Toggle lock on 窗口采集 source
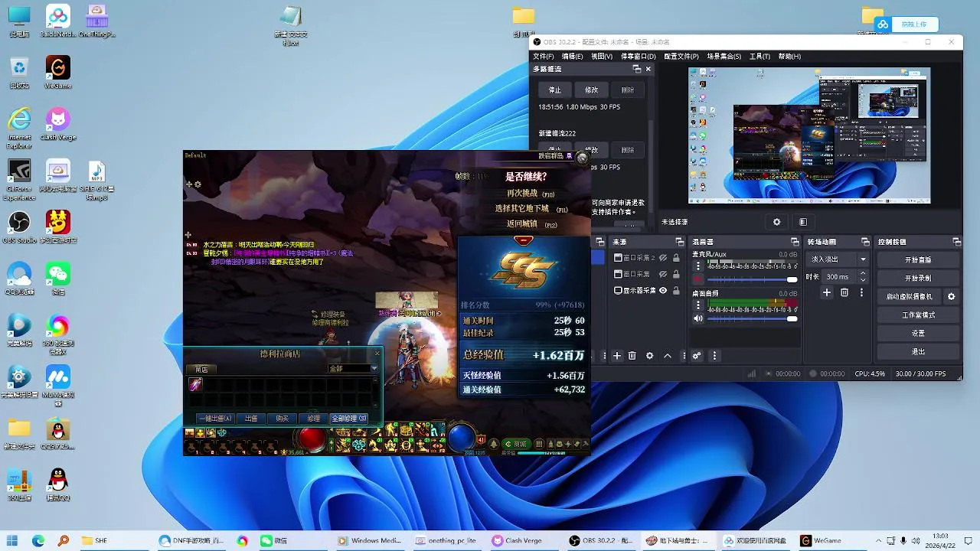The image size is (980, 551). (676, 274)
